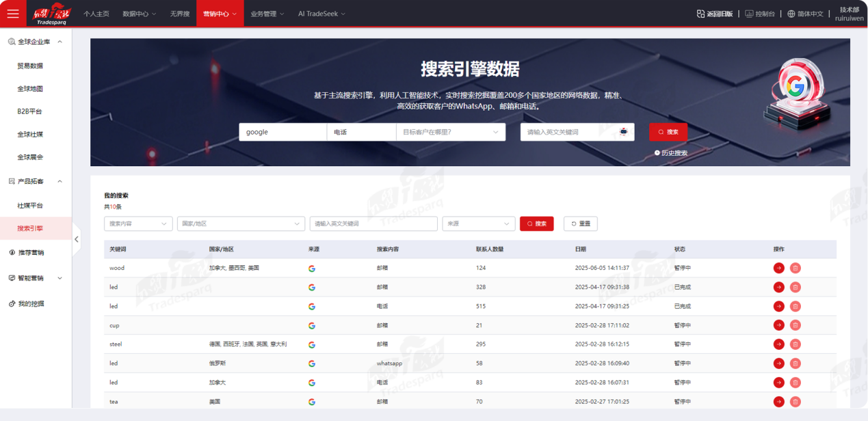Open the 国家/地区 filter dropdown
The image size is (868, 421).
pos(241,223)
